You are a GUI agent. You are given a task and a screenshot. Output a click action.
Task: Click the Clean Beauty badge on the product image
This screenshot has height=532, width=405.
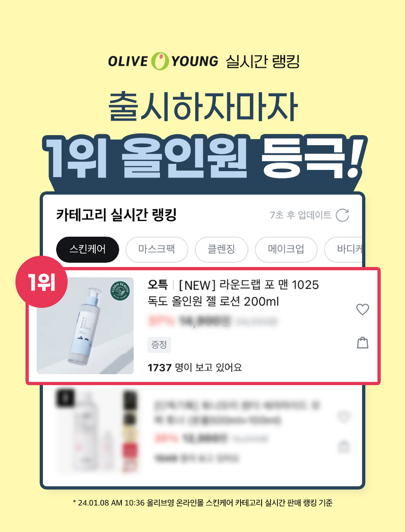tap(120, 291)
